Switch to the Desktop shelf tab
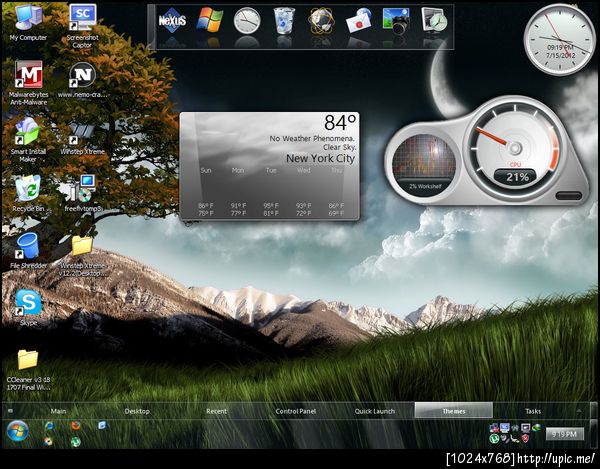600x469 pixels. click(137, 411)
